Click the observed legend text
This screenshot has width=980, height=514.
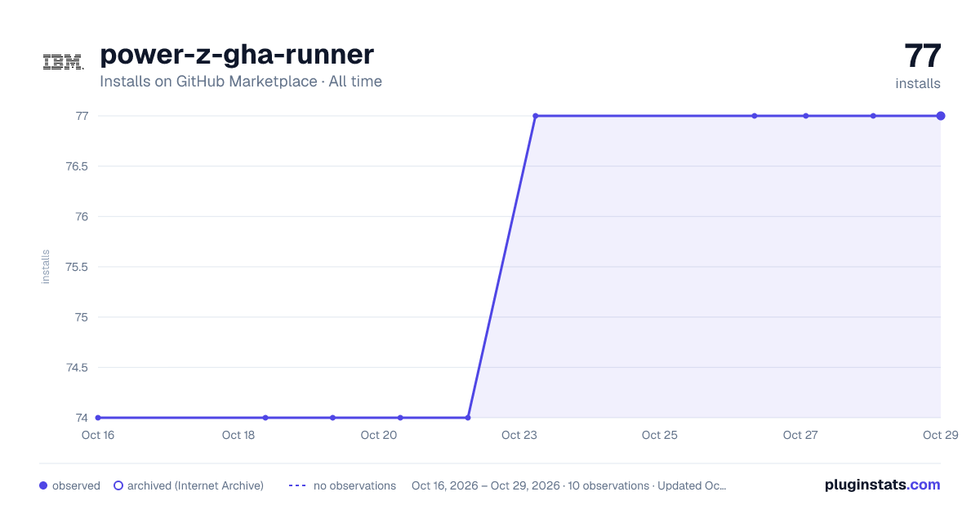tap(76, 485)
